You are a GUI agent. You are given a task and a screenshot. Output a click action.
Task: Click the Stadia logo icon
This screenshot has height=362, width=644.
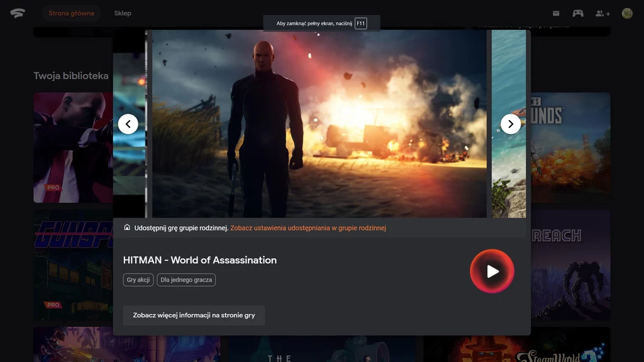(x=17, y=13)
